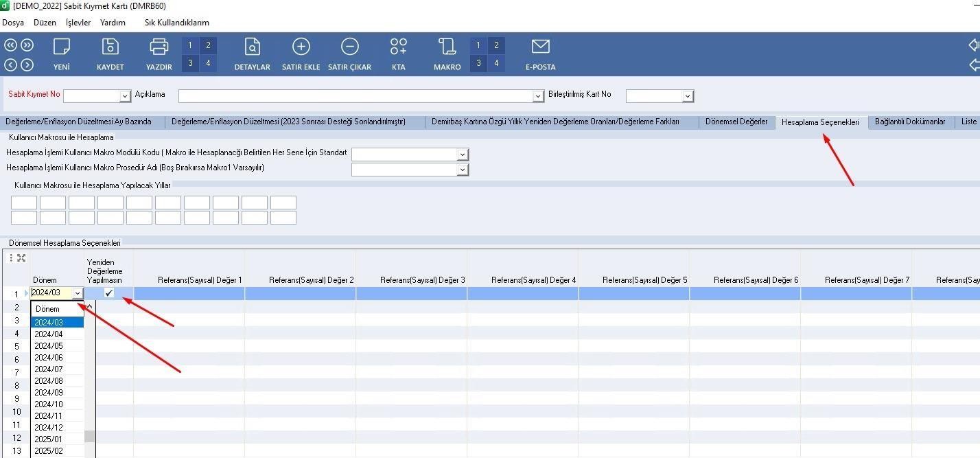Expand the Sabit Kıymet No dropdown
The image size is (980, 458).
[125, 96]
